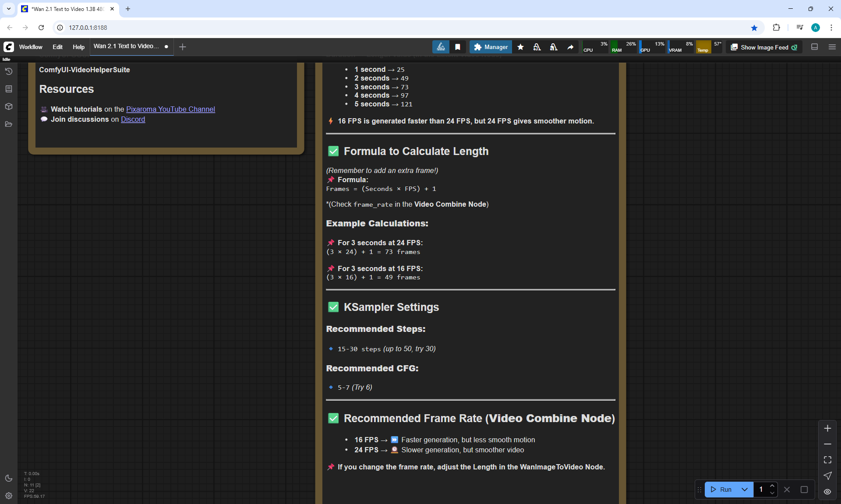Click the Manager button
The height and width of the screenshot is (504, 841).
[491, 47]
